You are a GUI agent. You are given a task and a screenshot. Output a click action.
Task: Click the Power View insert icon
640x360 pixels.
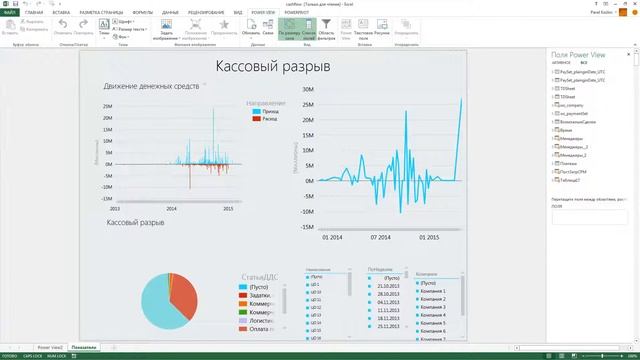[346, 24]
